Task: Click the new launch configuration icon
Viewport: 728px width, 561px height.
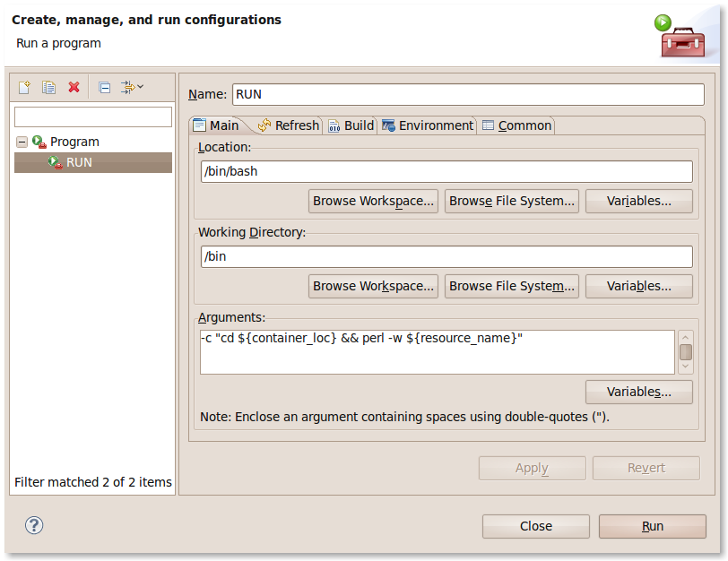Action: tap(24, 87)
